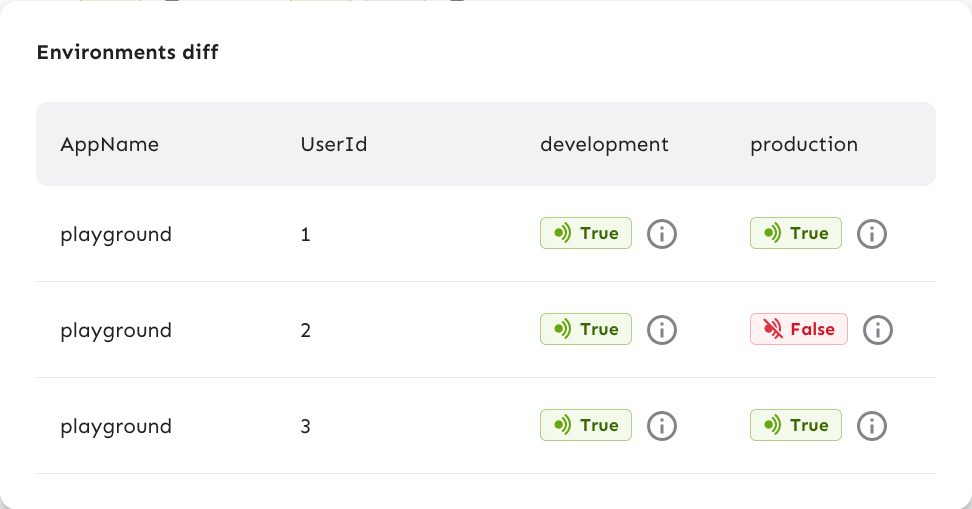
Task: Click the True badge for user 1 development
Action: [586, 233]
